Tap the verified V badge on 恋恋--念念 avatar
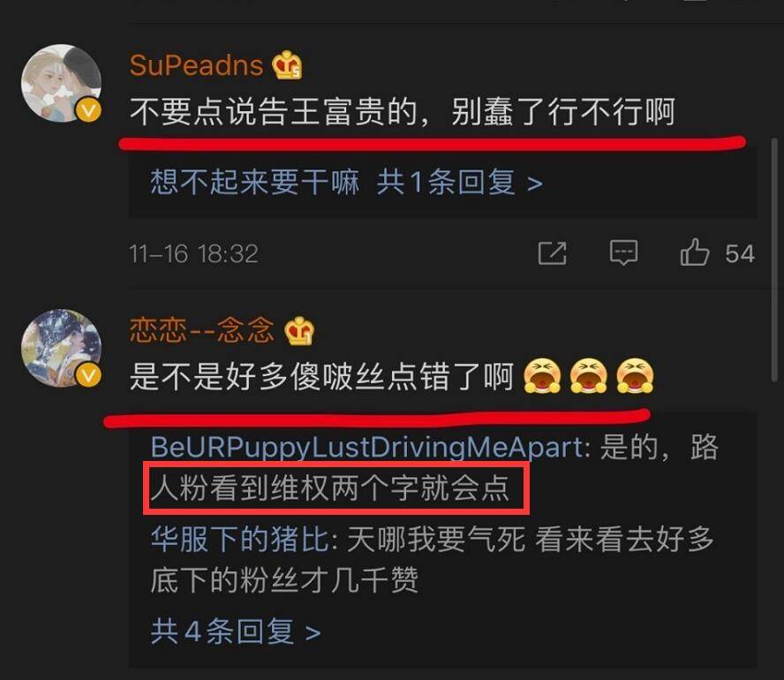The width and height of the screenshot is (784, 680). tap(88, 375)
